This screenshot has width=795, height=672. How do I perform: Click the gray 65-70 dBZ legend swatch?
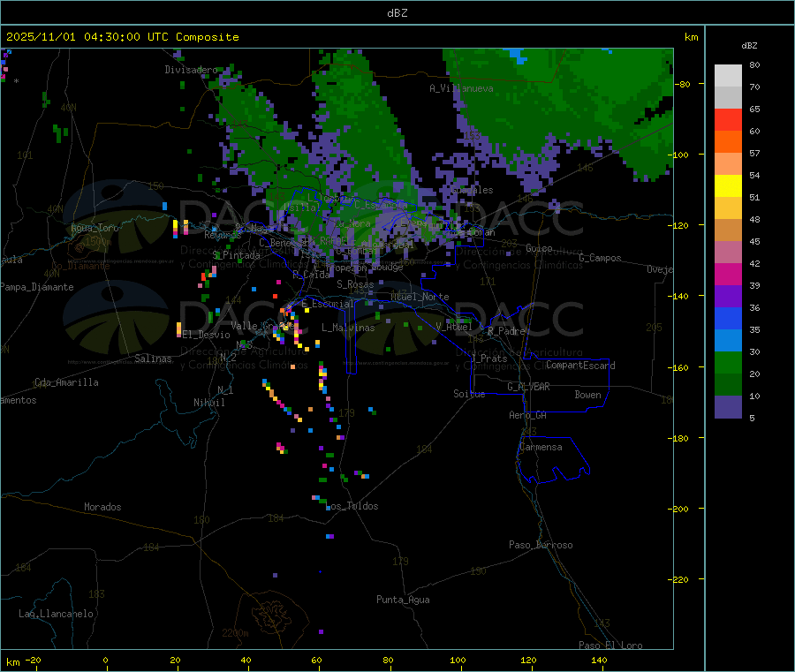point(728,97)
